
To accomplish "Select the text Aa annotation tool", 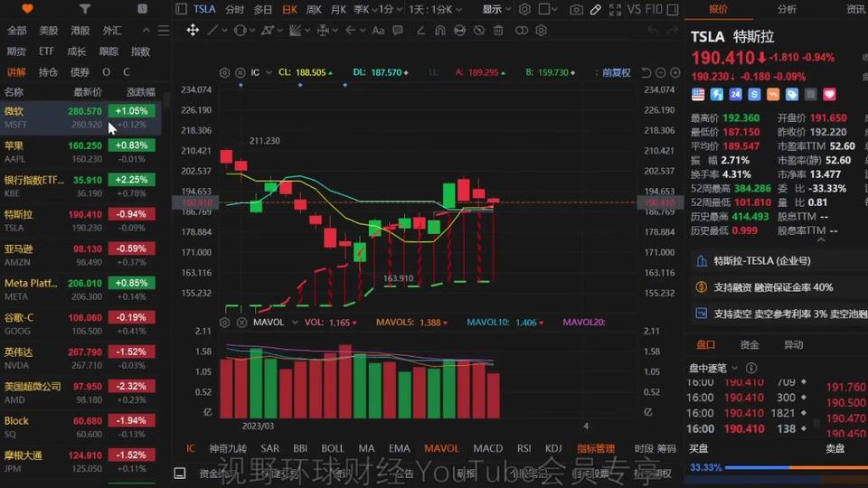I will coord(378,31).
